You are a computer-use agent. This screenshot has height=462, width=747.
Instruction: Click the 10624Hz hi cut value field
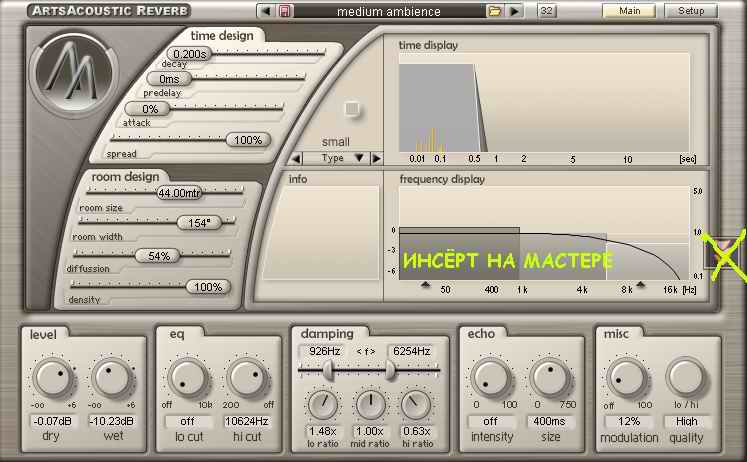point(247,421)
